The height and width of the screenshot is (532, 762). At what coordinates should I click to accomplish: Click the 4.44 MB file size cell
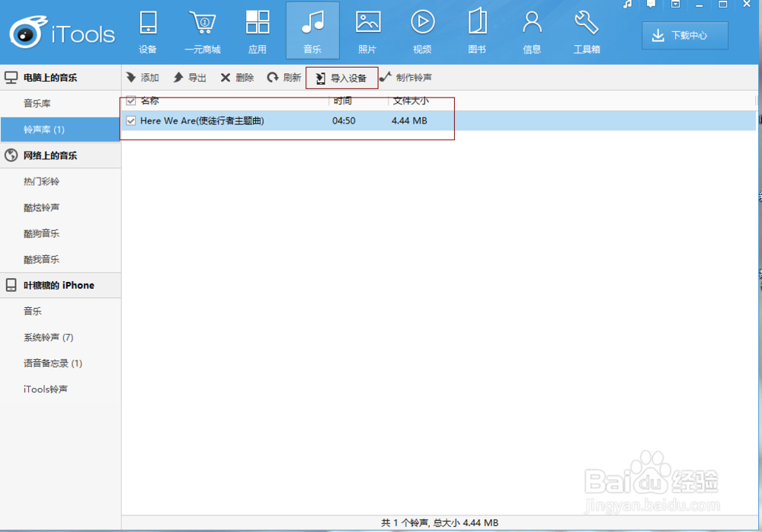point(409,120)
